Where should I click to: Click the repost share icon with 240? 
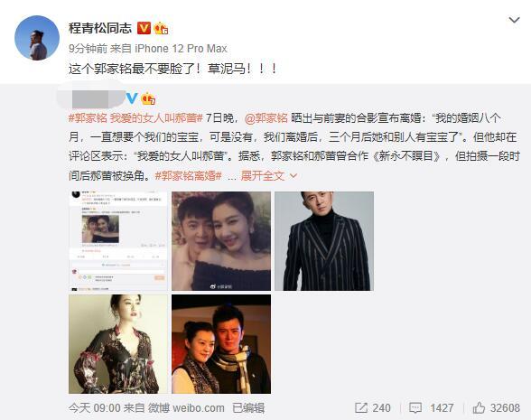[x=361, y=408]
